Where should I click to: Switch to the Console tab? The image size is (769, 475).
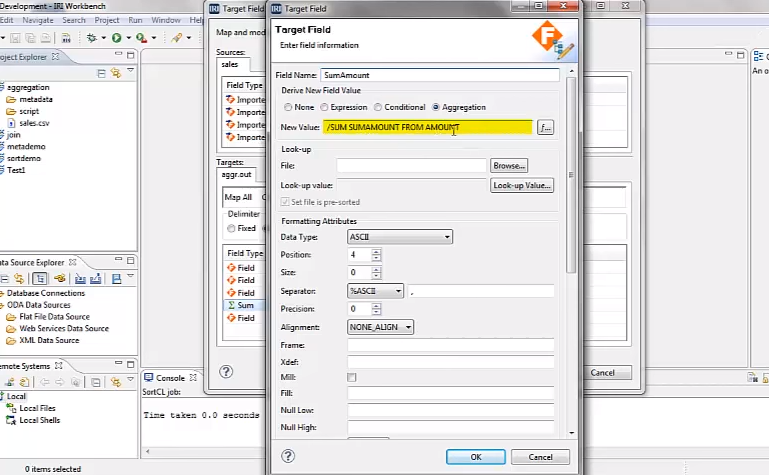[170, 378]
